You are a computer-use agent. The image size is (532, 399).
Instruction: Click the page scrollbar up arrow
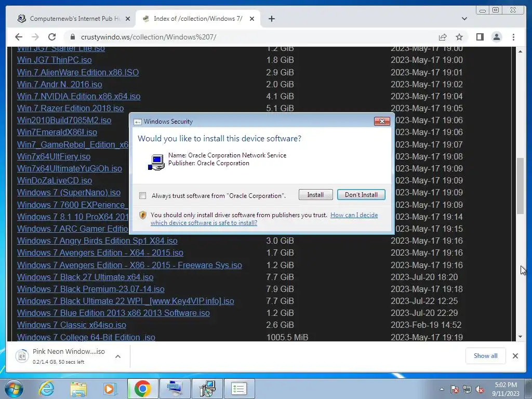click(x=520, y=51)
